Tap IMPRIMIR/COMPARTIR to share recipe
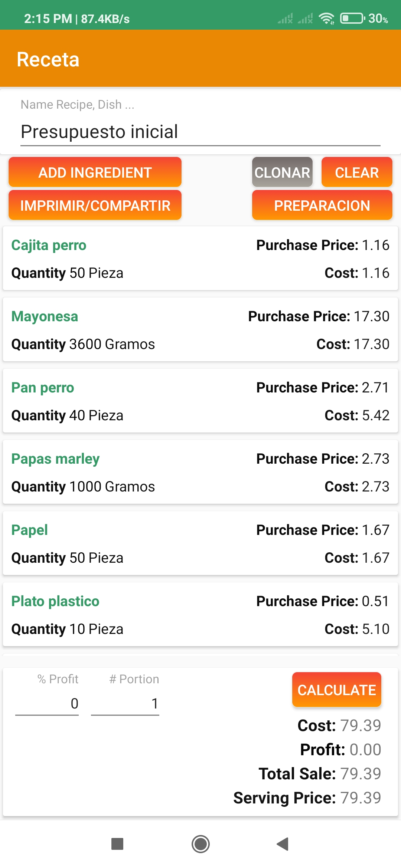This screenshot has height=868, width=401. [x=95, y=206]
